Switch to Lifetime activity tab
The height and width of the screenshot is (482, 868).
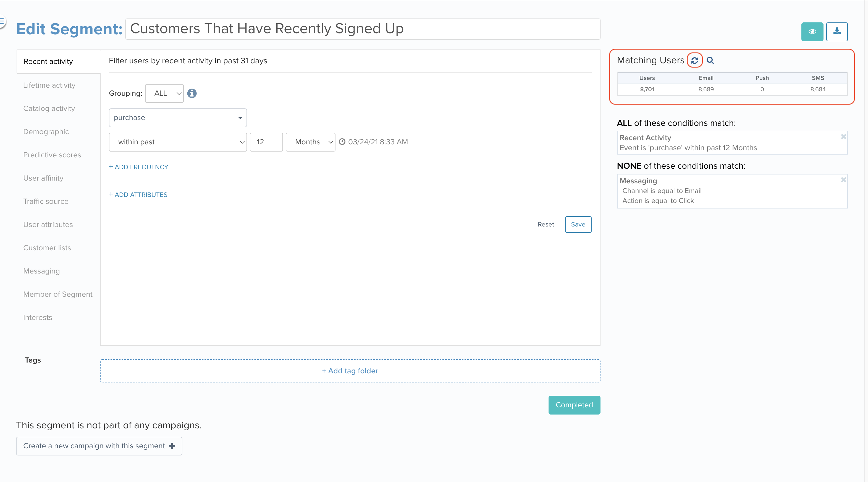(49, 85)
